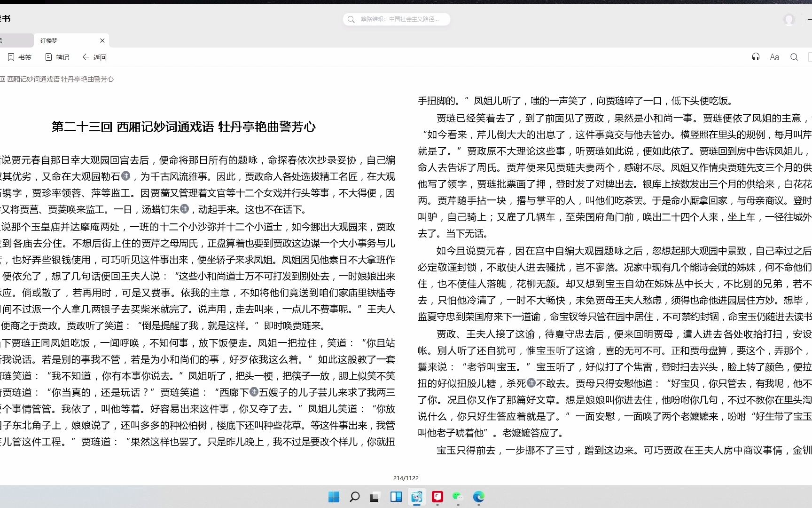Open the 笔记 notes tool
Viewport: 812px width, 508px height.
57,57
